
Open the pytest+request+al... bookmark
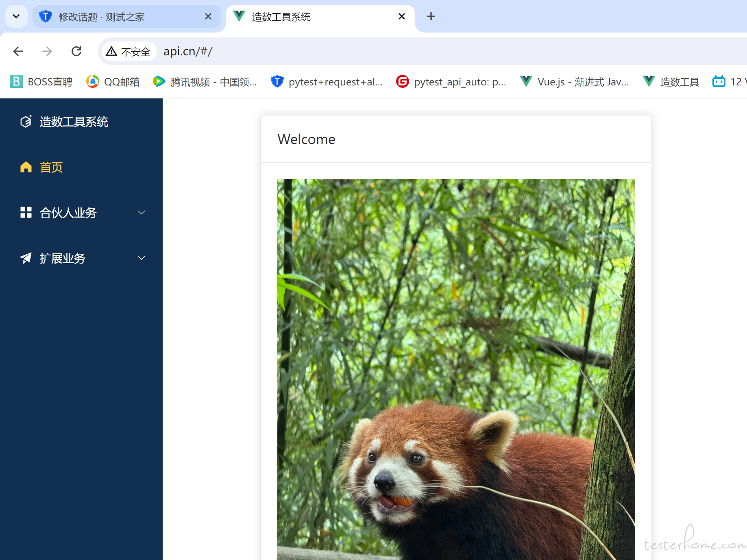click(x=327, y=82)
